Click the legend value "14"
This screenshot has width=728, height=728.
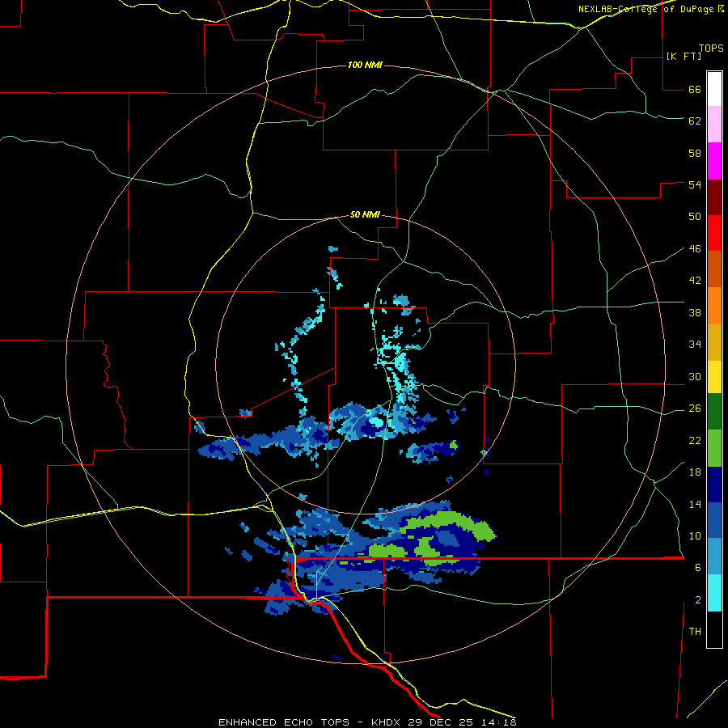(x=695, y=504)
